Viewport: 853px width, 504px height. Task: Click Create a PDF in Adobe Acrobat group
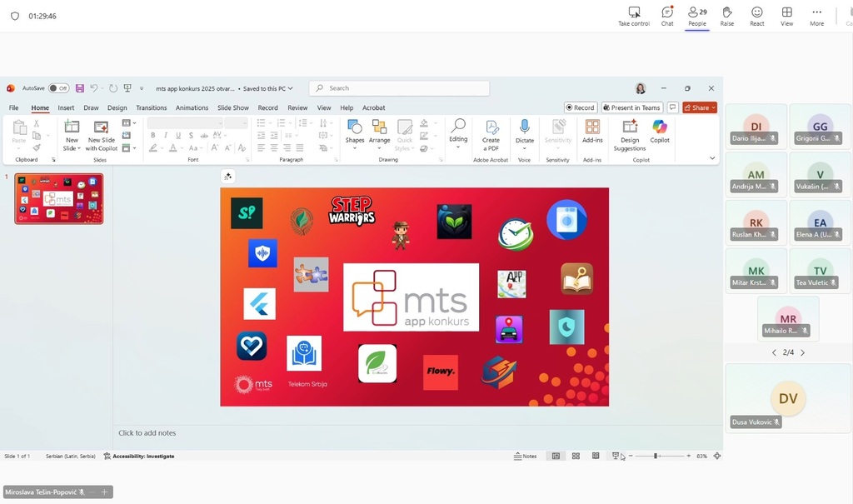click(x=491, y=133)
